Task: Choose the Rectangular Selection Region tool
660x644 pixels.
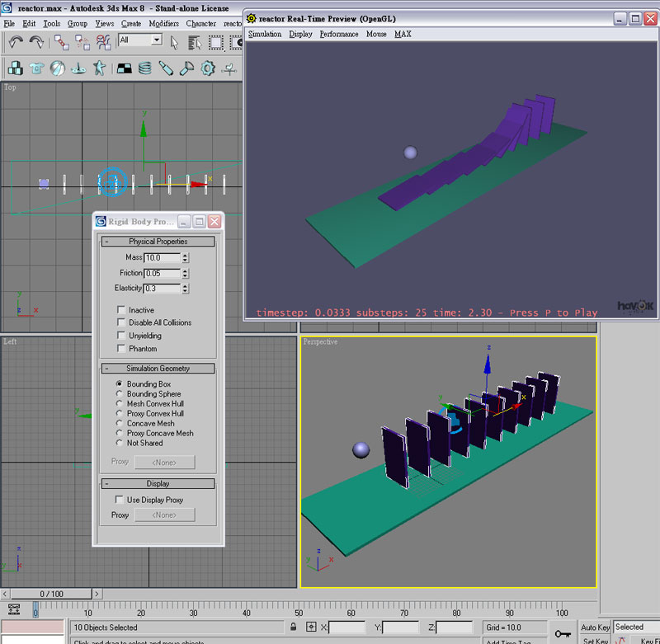Action: 216,42
